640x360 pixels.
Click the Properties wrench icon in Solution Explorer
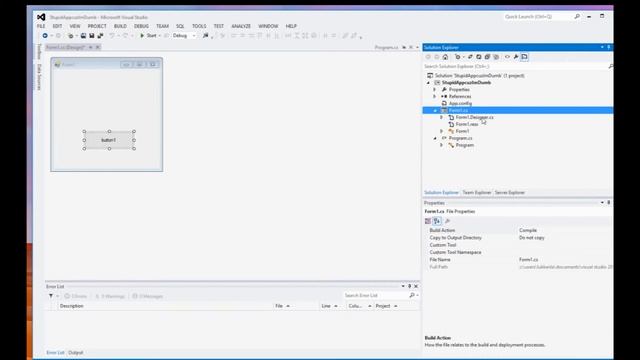516,57
